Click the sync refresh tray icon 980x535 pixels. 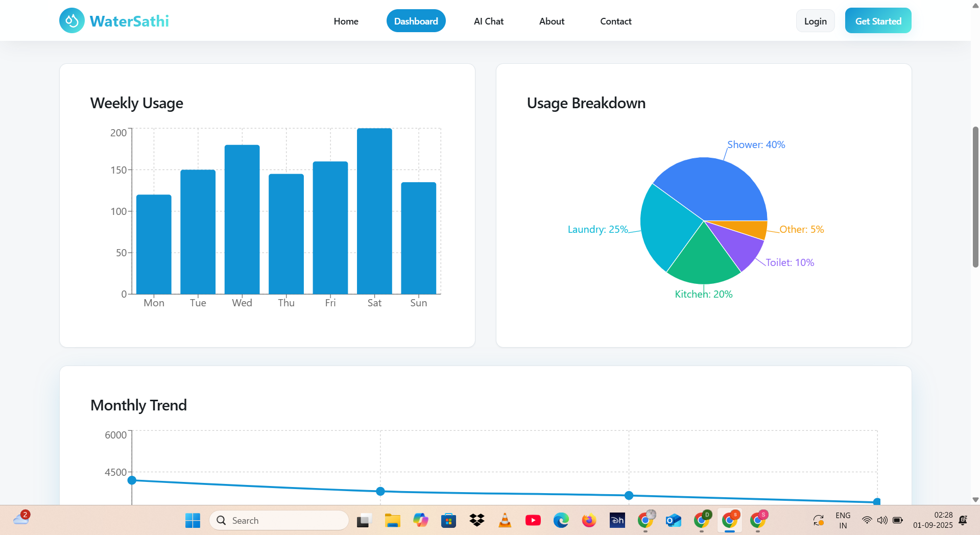coord(818,520)
